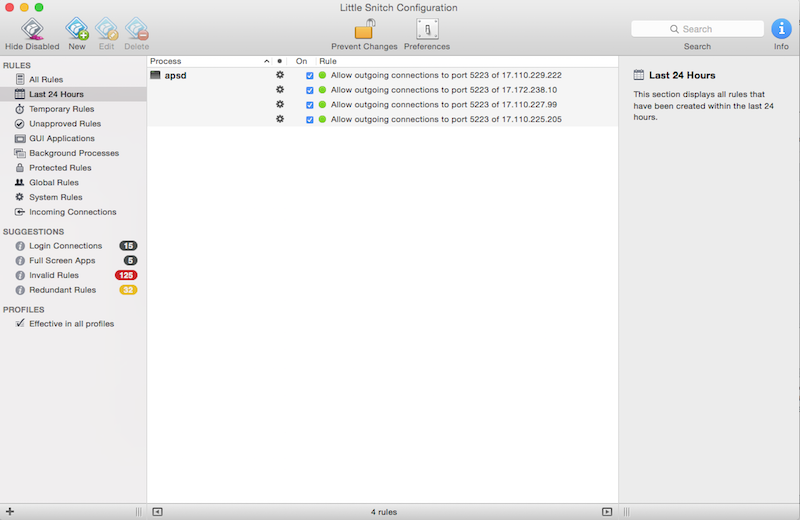Click the Invalid Rules info icon in sidebar
Viewport: 800px width, 520px height.
click(x=20, y=275)
